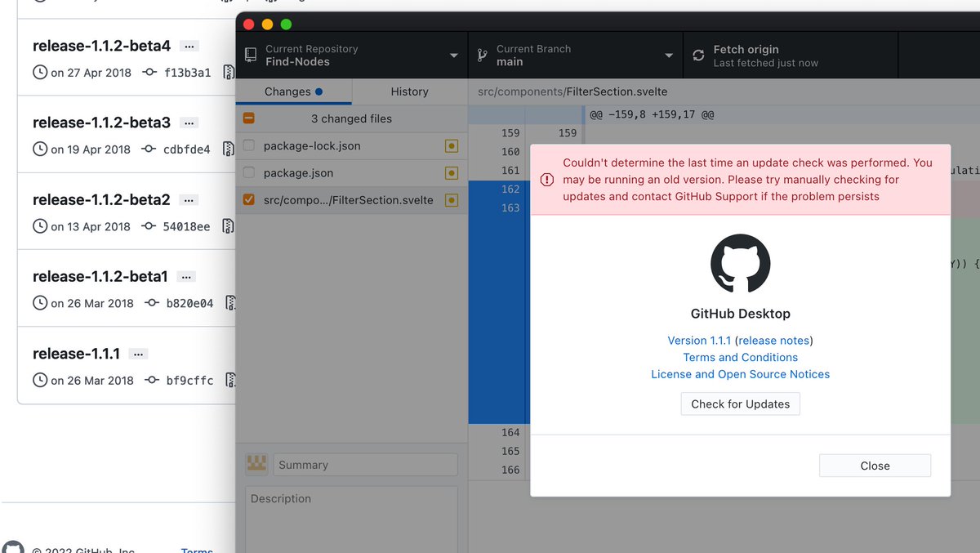Viewport: 980px width, 553px height.
Task: Click the Fetch origin refresh icon
Action: [698, 55]
